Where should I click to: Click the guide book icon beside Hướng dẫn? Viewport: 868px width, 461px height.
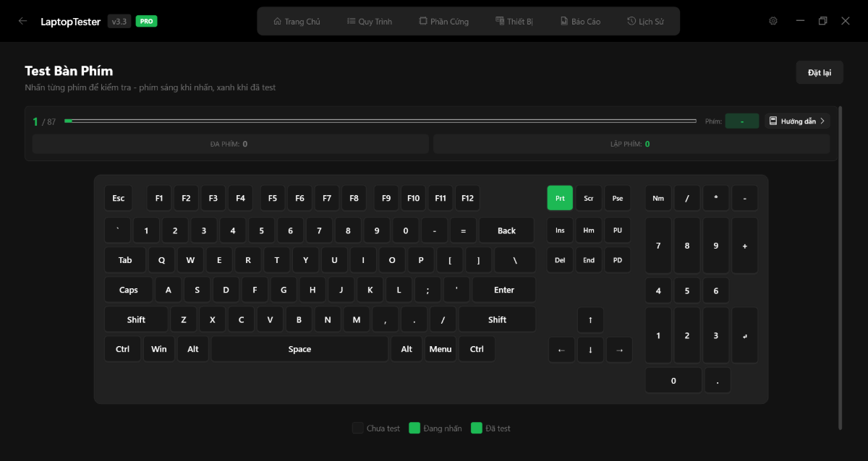pos(773,121)
